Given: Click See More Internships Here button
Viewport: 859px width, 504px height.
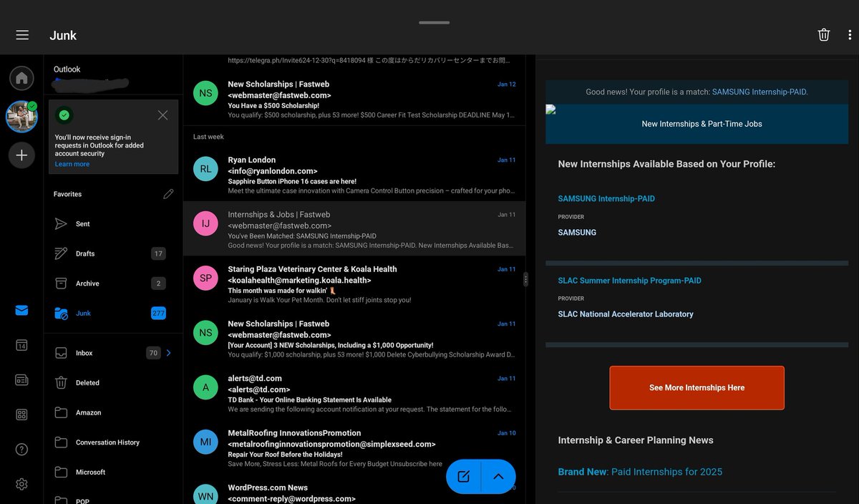Looking at the screenshot, I should point(697,387).
